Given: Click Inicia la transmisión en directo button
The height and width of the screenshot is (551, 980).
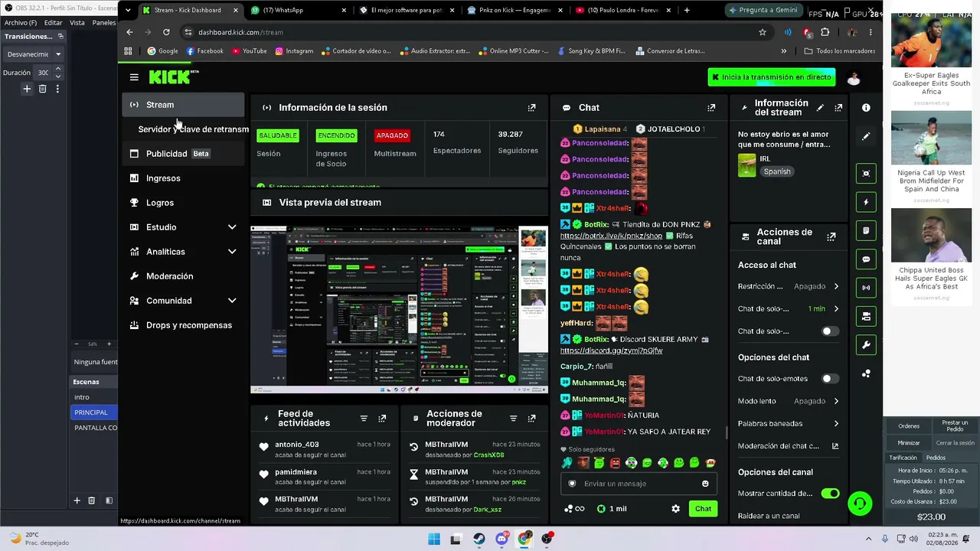Looking at the screenshot, I should tap(773, 77).
